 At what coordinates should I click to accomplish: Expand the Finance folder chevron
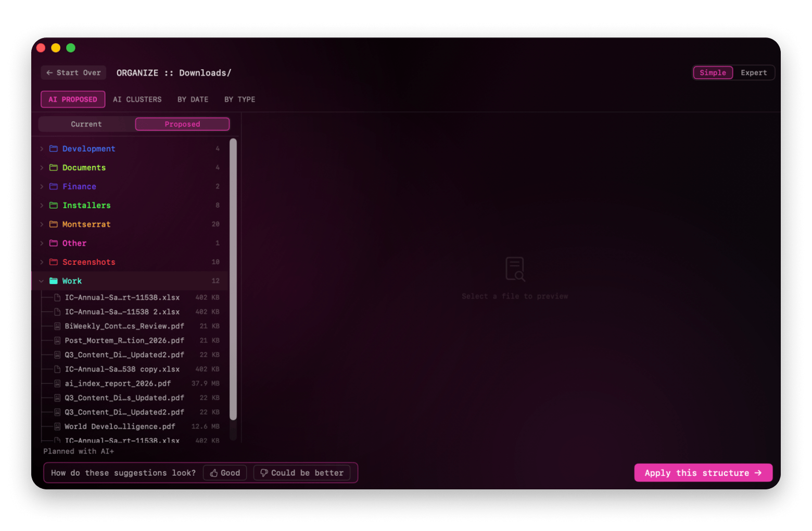pos(42,186)
